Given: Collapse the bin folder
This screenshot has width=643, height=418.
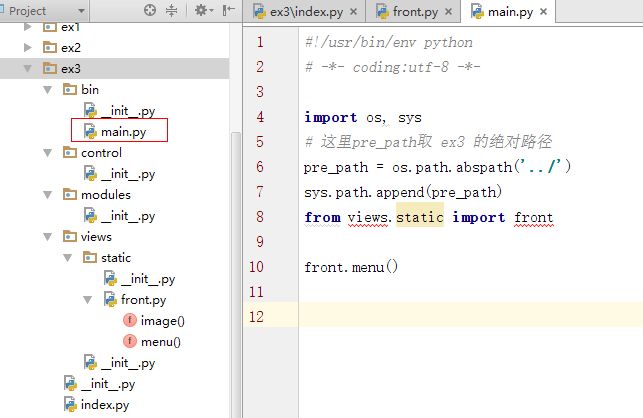Looking at the screenshot, I should point(48,89).
